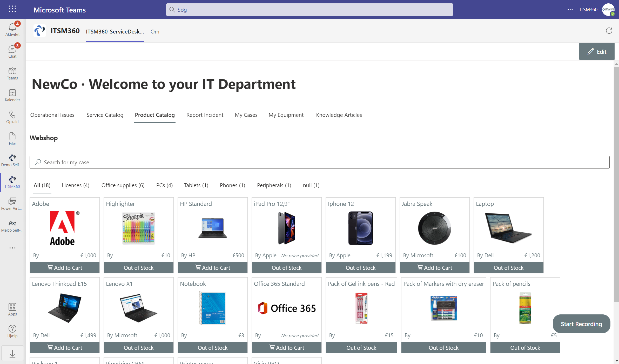The width and height of the screenshot is (619, 364).
Task: Click Out of Stock under Lenovo X1
Action: coord(139,347)
